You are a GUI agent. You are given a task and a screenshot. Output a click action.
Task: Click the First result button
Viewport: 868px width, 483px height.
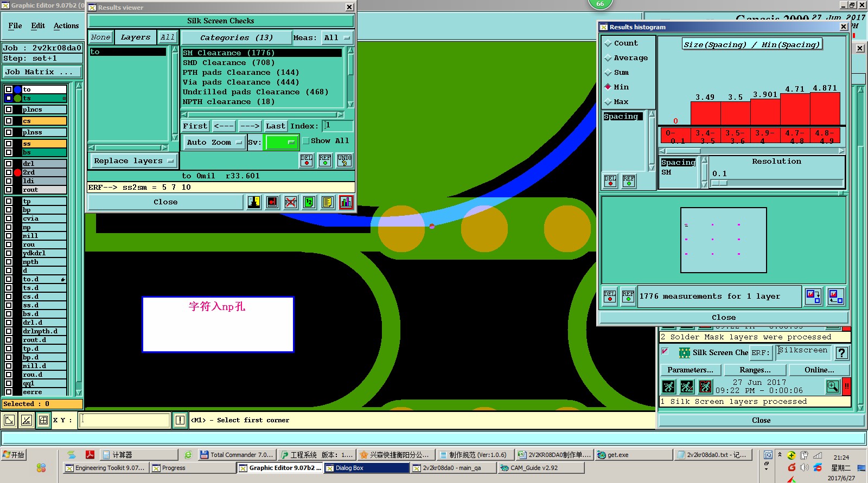tap(195, 126)
